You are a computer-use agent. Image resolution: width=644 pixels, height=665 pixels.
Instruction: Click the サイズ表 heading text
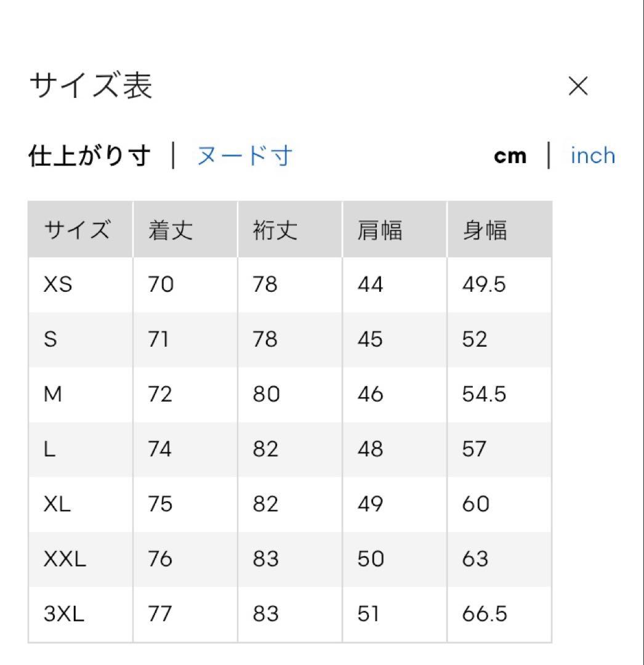click(x=91, y=85)
